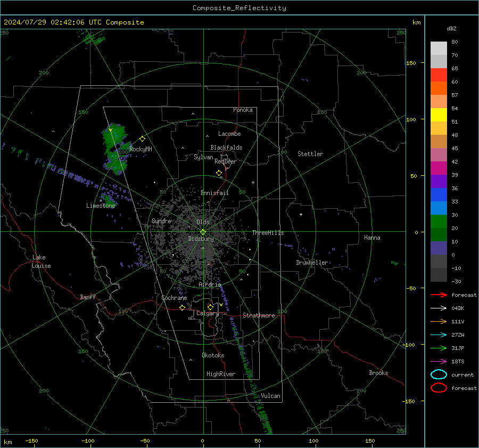The height and width of the screenshot is (448, 479).
Task: Click the Drumheller town label
Action: (312, 263)
